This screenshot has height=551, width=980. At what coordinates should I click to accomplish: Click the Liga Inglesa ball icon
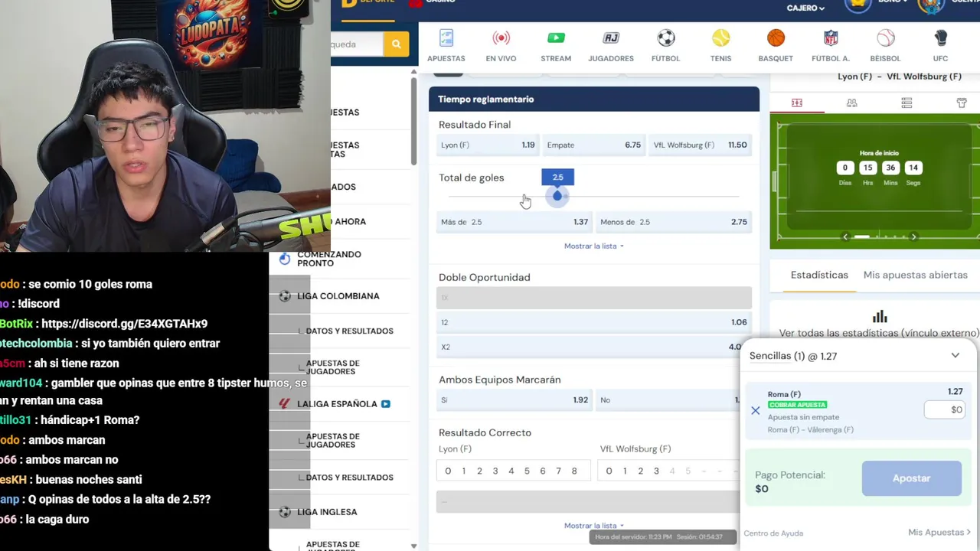285,512
